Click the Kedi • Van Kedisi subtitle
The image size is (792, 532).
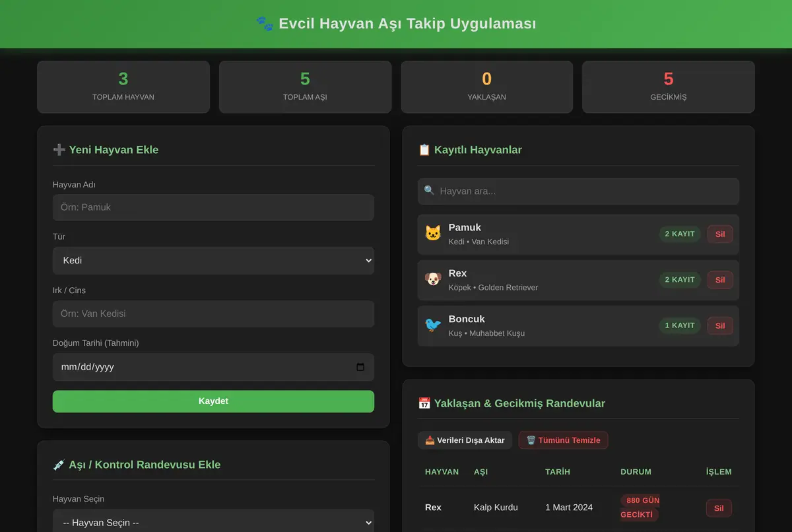[x=478, y=242]
